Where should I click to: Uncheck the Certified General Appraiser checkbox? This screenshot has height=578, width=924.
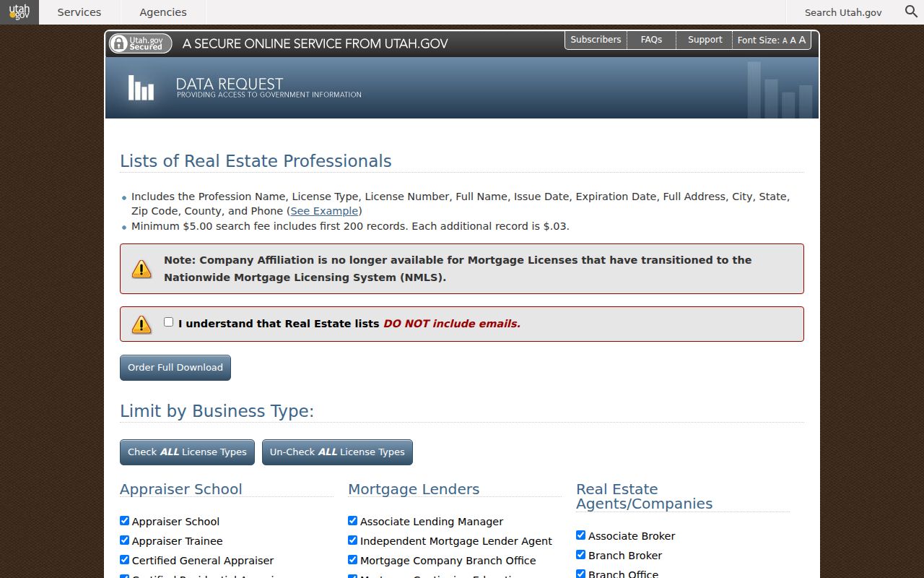[x=124, y=560]
